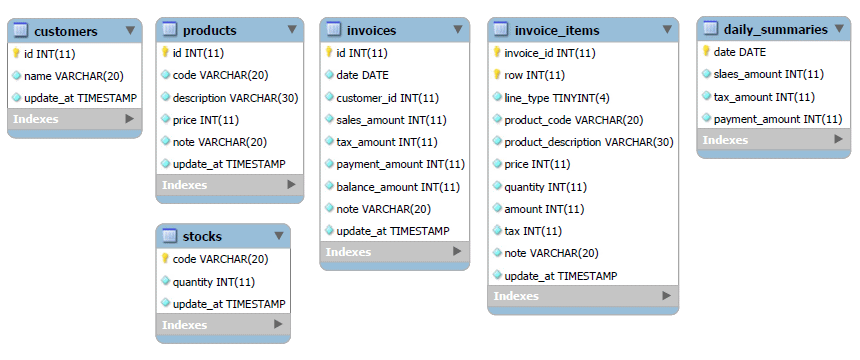
Task: Select the invoices table title
Action: click(x=371, y=30)
